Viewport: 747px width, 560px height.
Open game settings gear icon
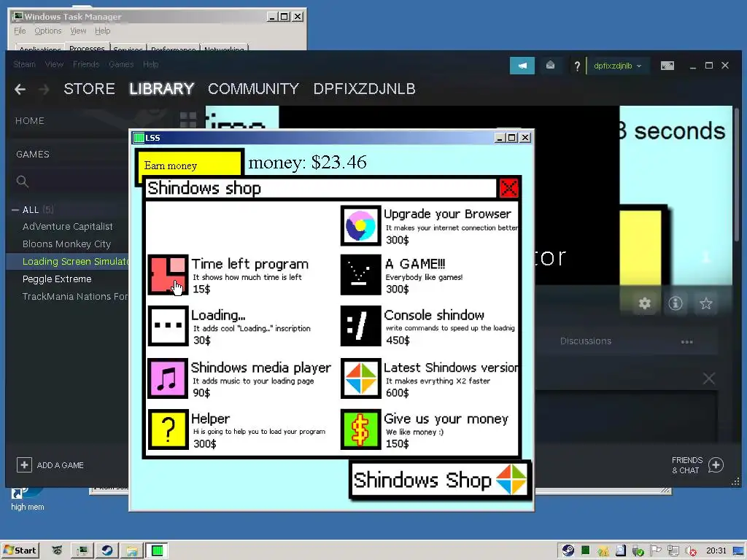pos(645,303)
